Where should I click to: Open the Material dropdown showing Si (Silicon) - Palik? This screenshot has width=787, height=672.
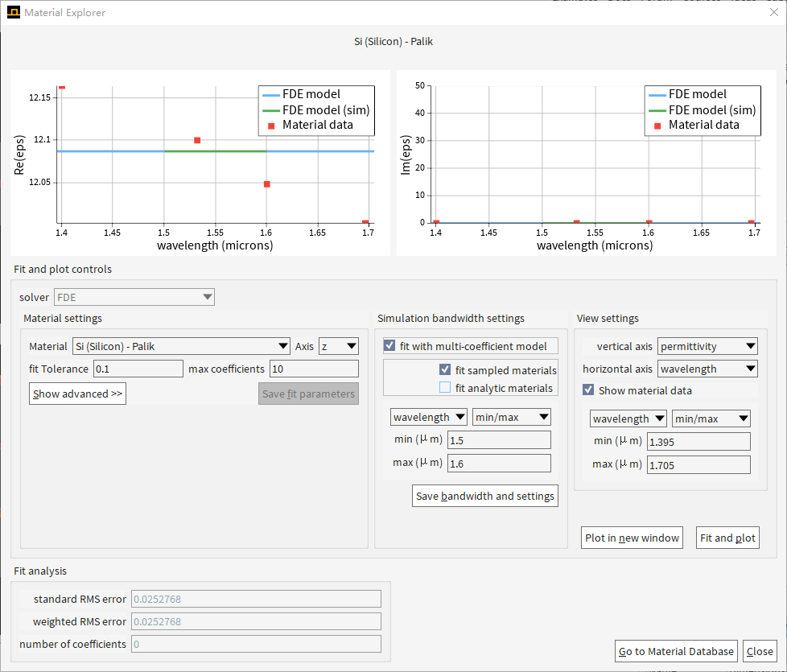(181, 346)
